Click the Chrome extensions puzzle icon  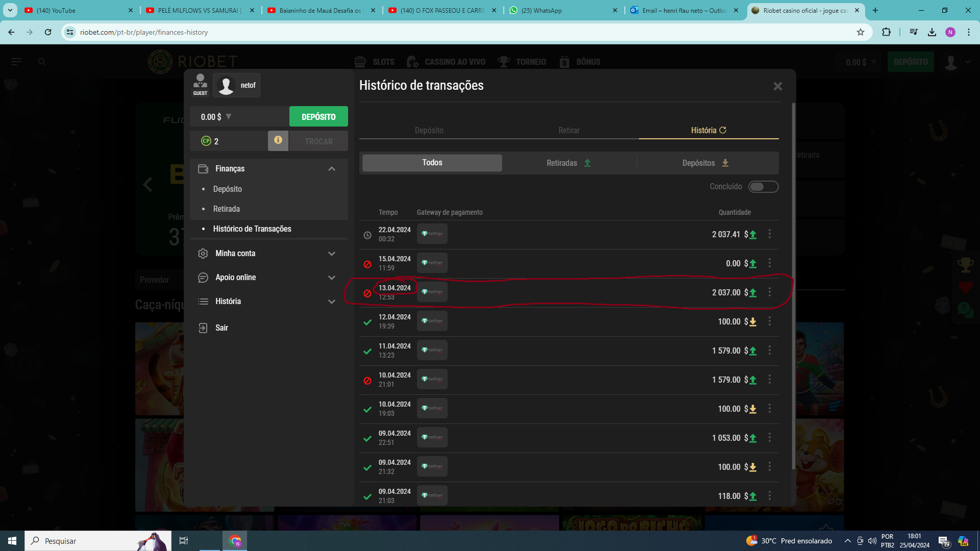[x=886, y=32]
